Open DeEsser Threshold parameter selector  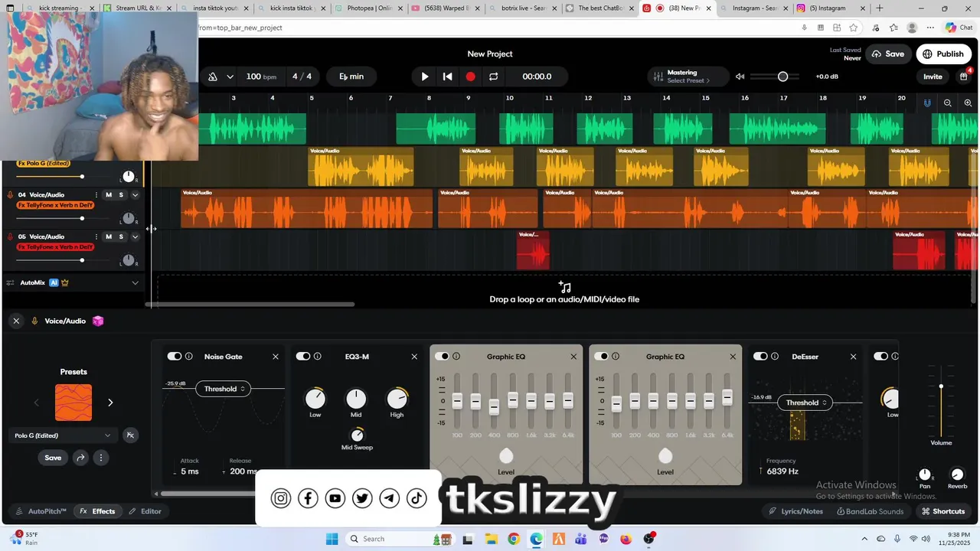[806, 403]
